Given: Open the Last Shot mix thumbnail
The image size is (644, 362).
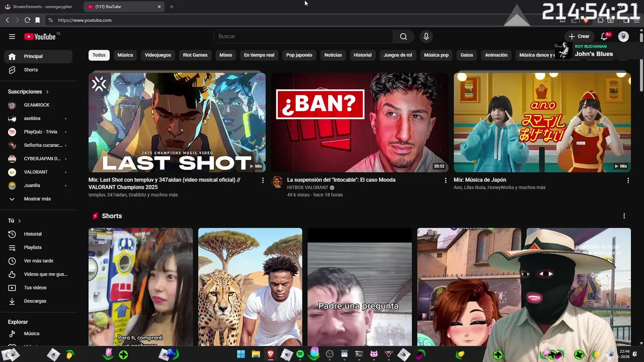Looking at the screenshot, I should point(177,122).
